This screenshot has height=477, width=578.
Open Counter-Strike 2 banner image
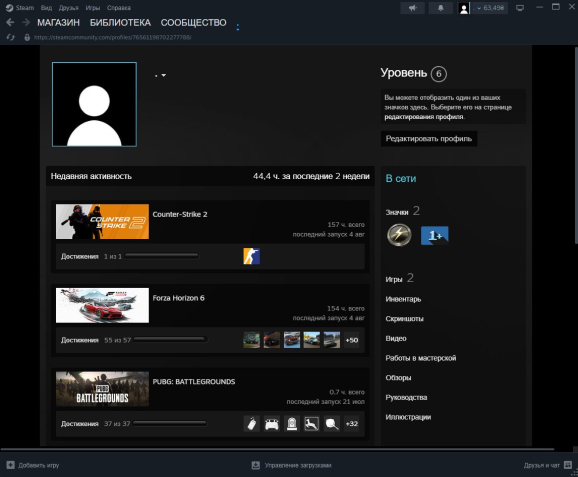(102, 222)
